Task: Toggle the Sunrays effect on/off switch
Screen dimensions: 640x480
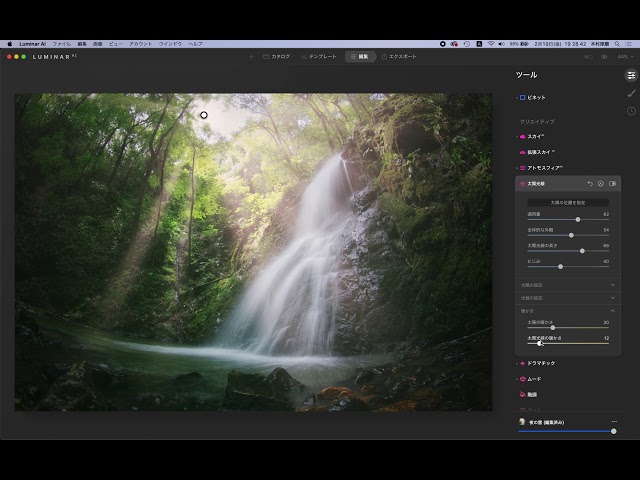Action: pos(613,184)
